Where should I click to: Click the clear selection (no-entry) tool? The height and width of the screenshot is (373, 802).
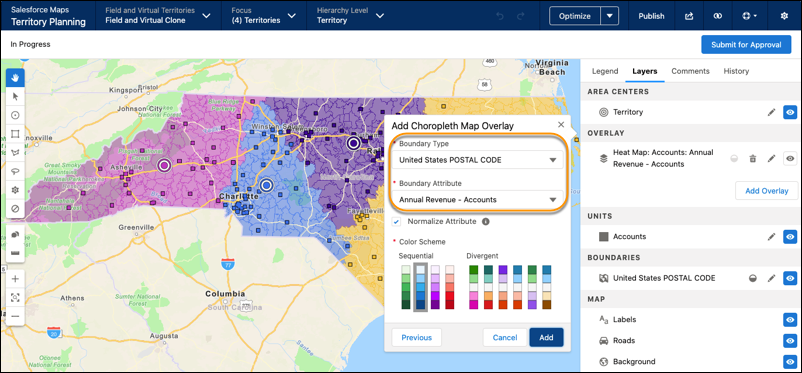(15, 209)
